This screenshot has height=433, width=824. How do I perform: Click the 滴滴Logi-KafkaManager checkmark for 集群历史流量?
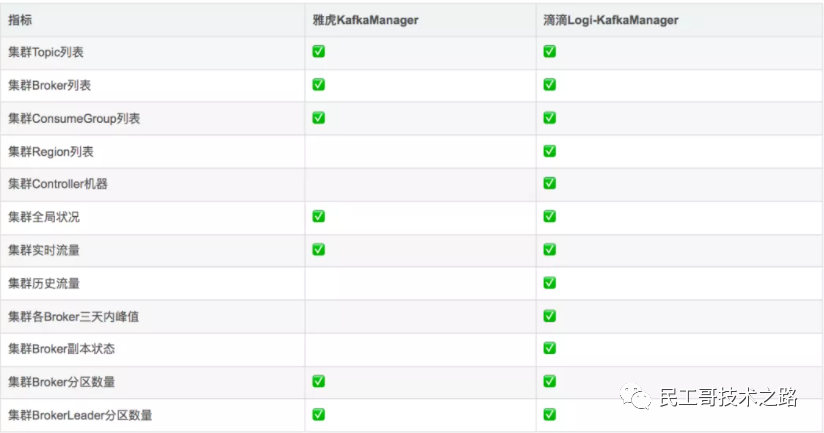point(550,283)
